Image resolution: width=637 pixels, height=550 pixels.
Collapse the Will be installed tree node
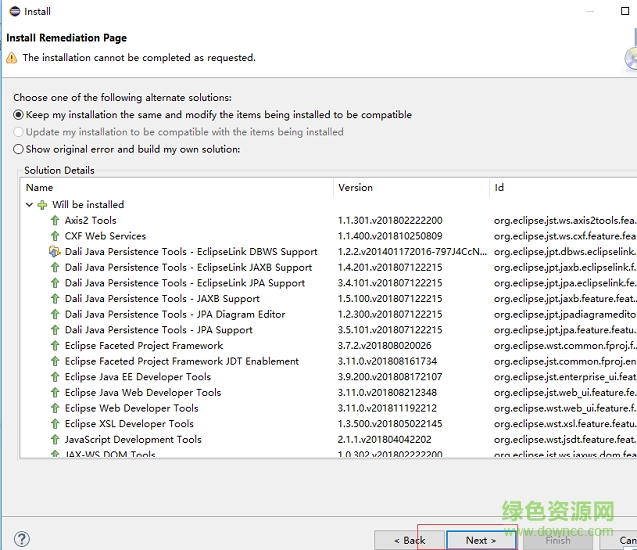29,205
